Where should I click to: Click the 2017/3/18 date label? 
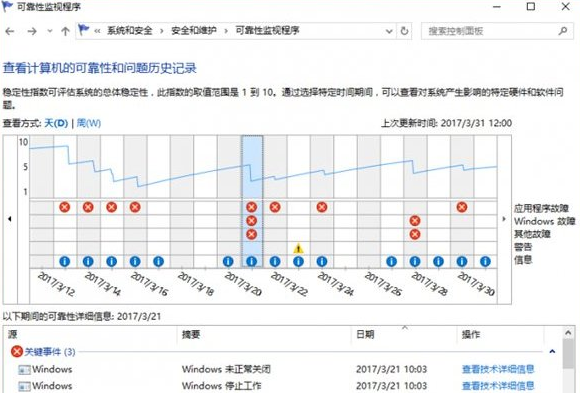point(196,284)
